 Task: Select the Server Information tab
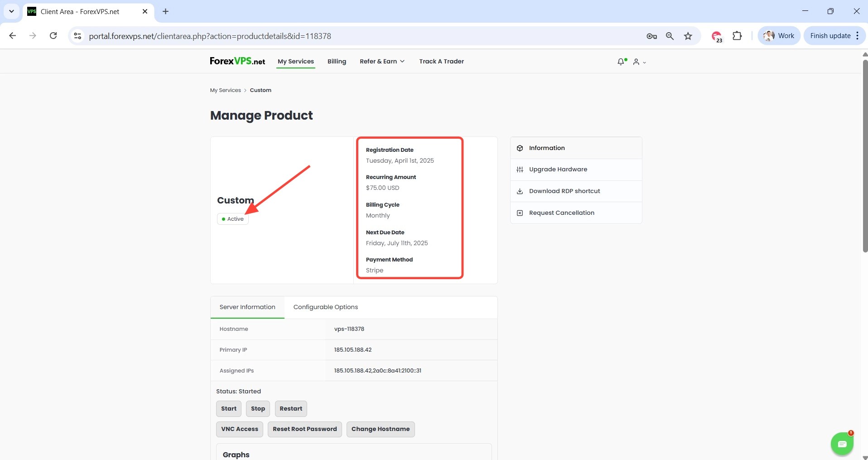pyautogui.click(x=247, y=307)
